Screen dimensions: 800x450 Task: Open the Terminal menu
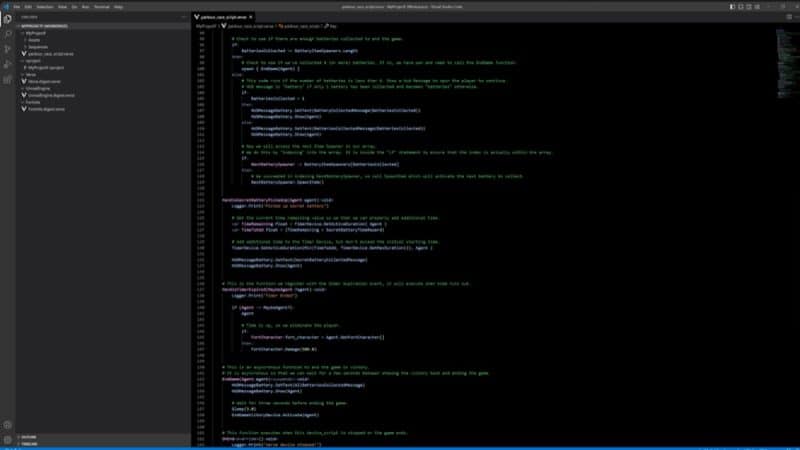point(102,7)
